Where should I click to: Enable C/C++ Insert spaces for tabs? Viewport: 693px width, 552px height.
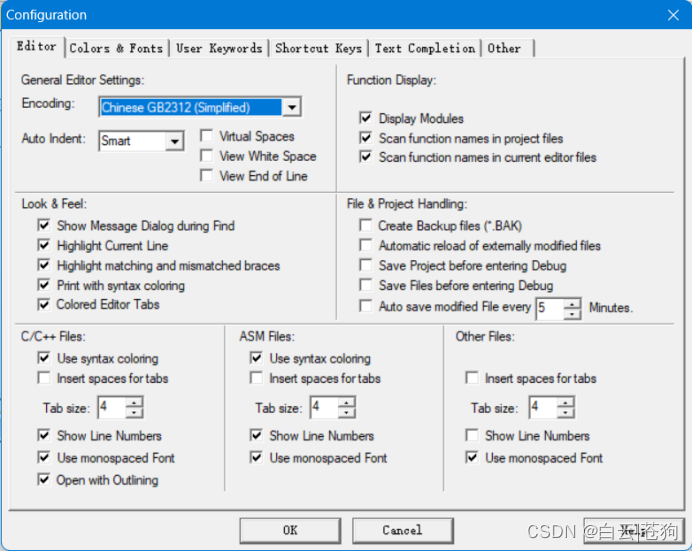[x=44, y=378]
